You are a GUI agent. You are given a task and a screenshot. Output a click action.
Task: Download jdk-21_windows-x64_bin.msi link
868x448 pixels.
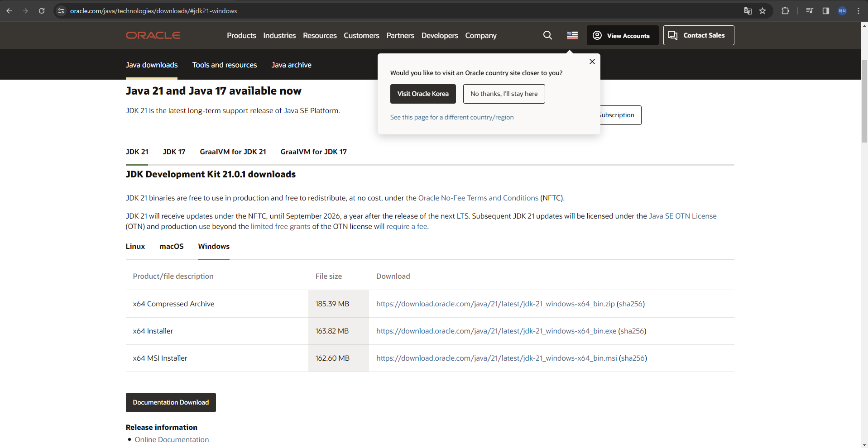pyautogui.click(x=497, y=358)
